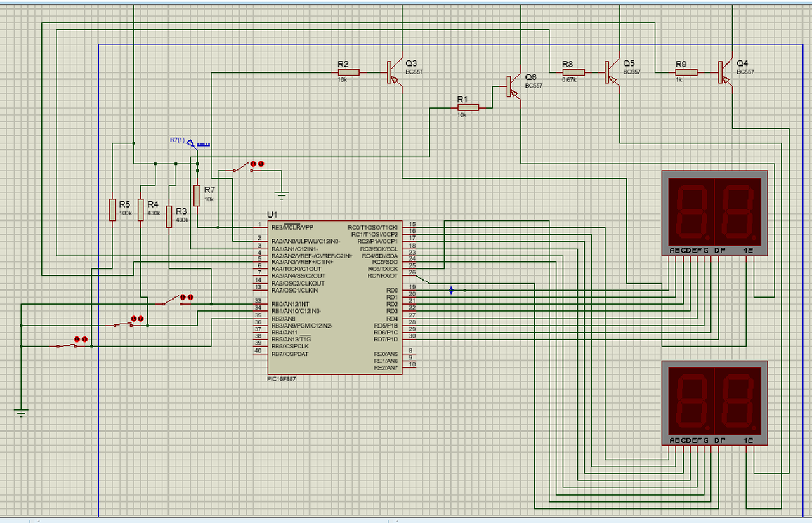The width and height of the screenshot is (812, 523).
Task: Select resistor R5 100k component
Action: click(112, 210)
